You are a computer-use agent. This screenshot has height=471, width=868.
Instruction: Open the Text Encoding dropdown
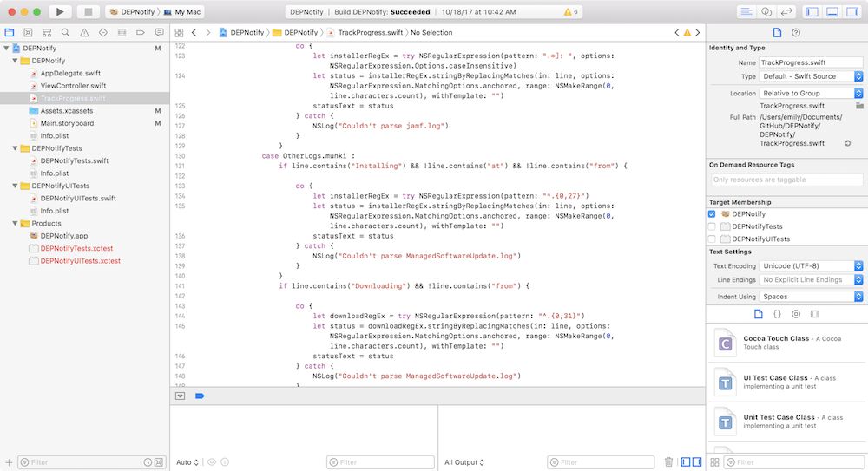point(811,266)
